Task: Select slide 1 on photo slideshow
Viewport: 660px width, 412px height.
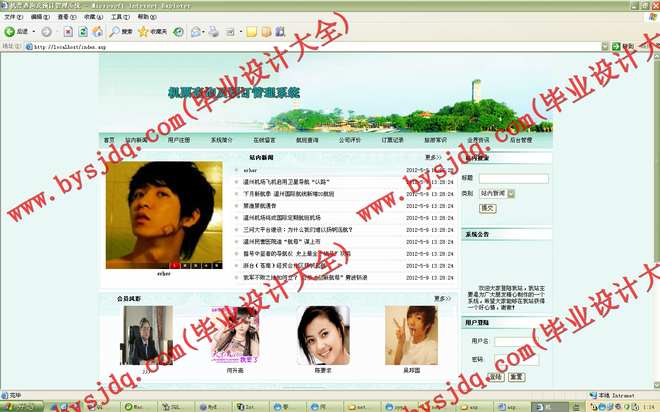Action: point(174,265)
